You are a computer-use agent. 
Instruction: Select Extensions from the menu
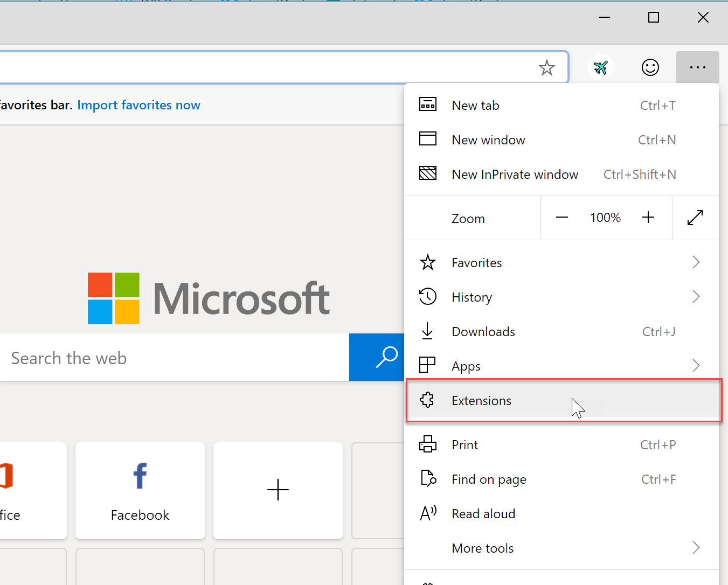click(x=481, y=400)
